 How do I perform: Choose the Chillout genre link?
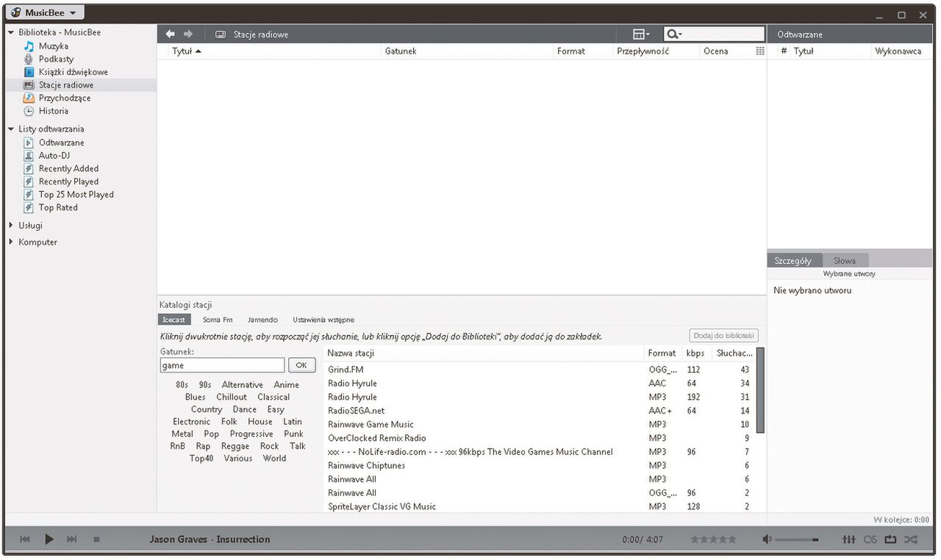pyautogui.click(x=232, y=397)
